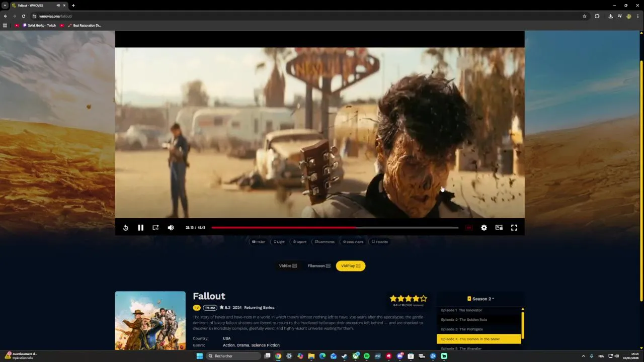644x362 pixels.
Task: Click the Returning Series status text
Action: click(x=259, y=308)
